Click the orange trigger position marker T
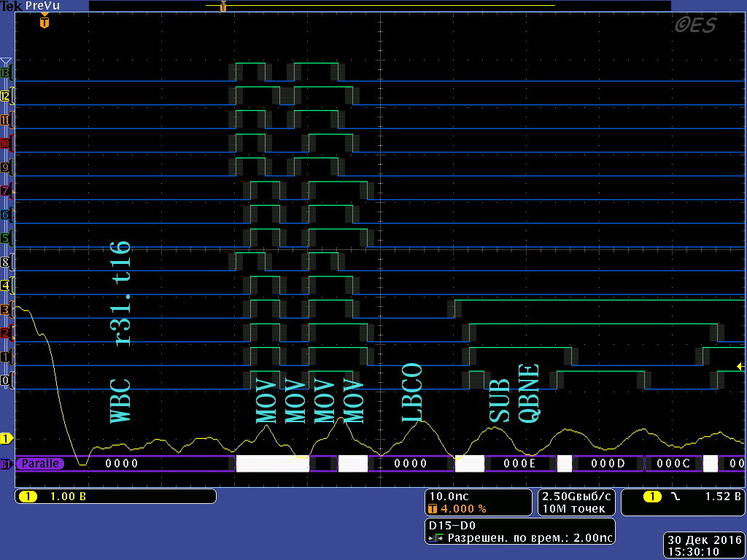 click(44, 21)
